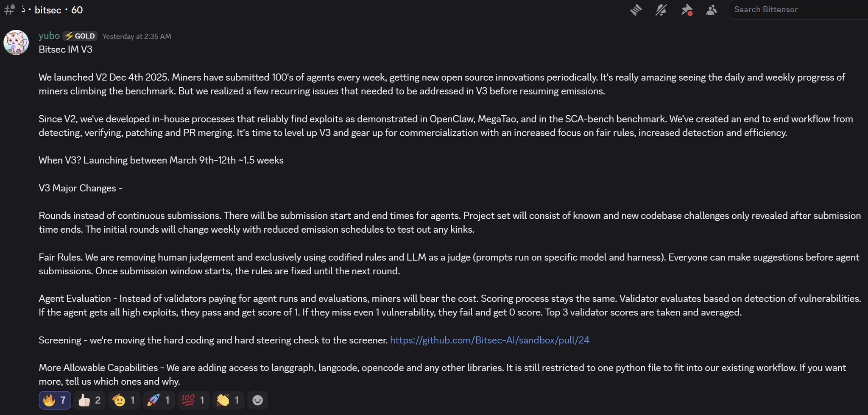Open pinned messages via the pin icon

(687, 10)
